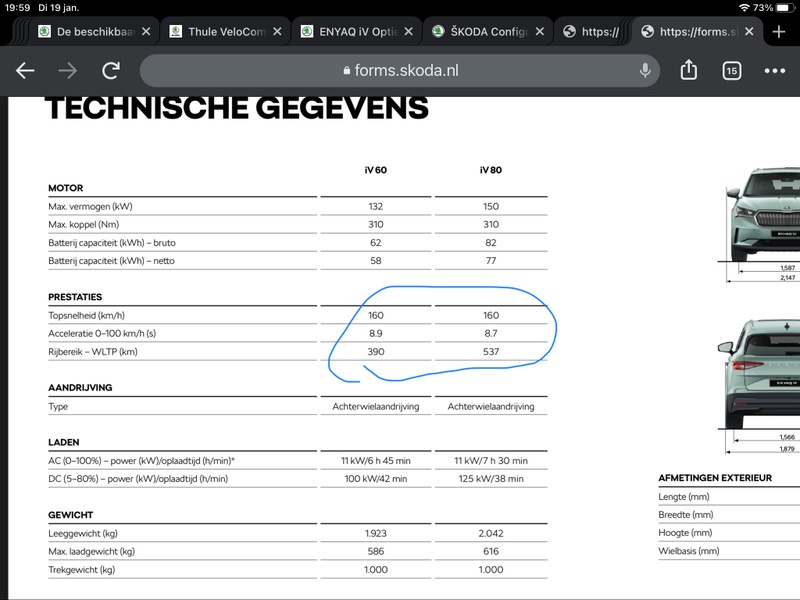Close the ENYAQ iV Opties tab
The width and height of the screenshot is (800, 600).
pos(408,32)
